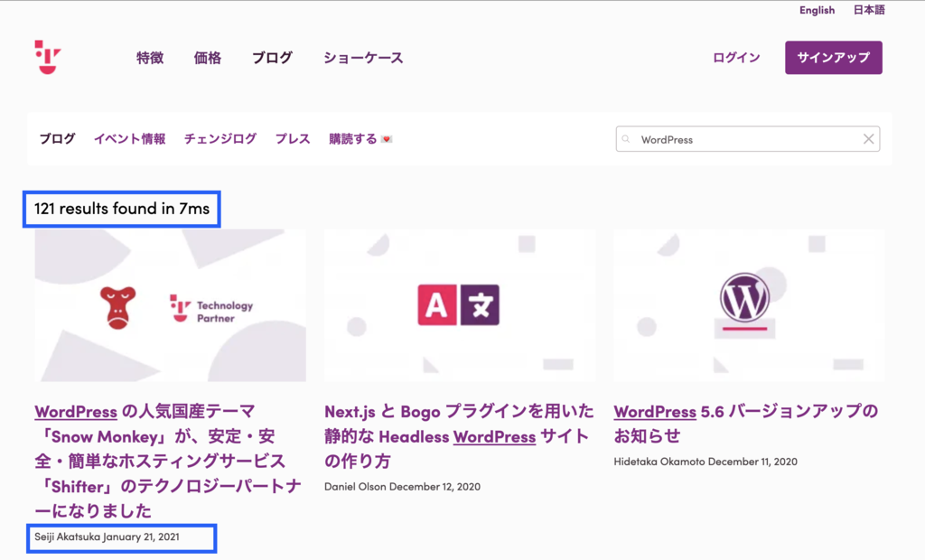Select the イベント情報 tab
This screenshot has height=560, width=925.
coord(130,139)
